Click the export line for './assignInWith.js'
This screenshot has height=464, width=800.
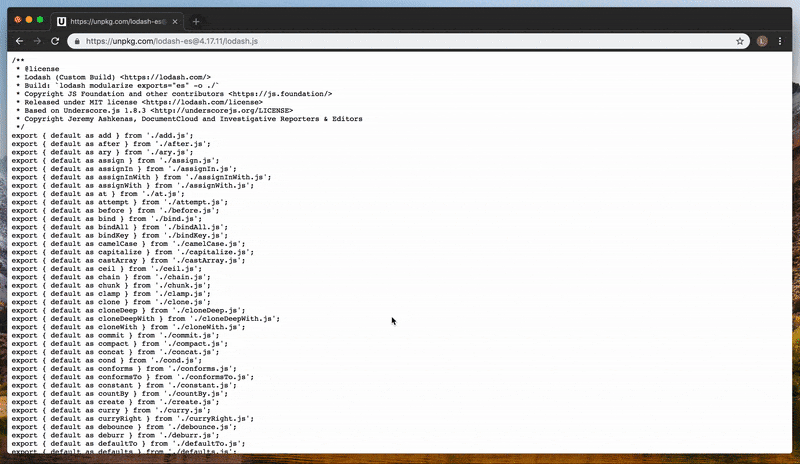141,177
